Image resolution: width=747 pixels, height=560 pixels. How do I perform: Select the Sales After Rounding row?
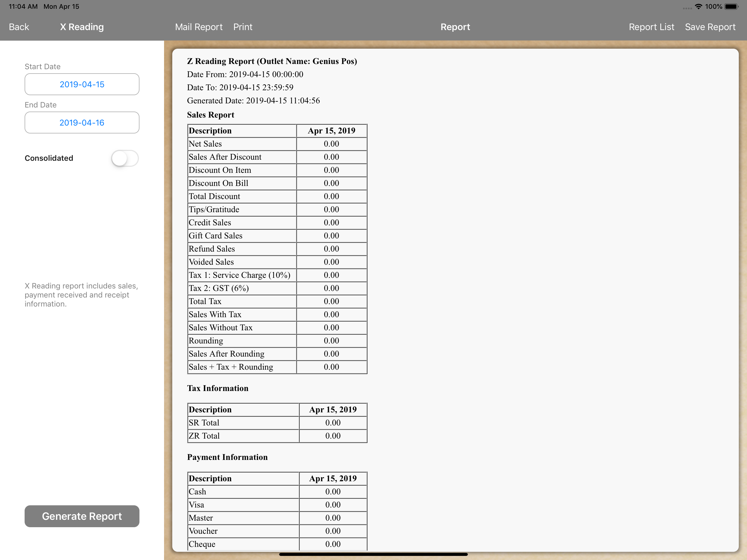(x=277, y=354)
